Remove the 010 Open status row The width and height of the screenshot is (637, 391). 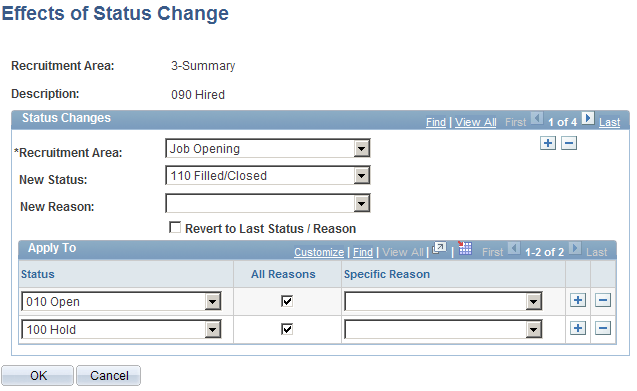pyautogui.click(x=603, y=300)
